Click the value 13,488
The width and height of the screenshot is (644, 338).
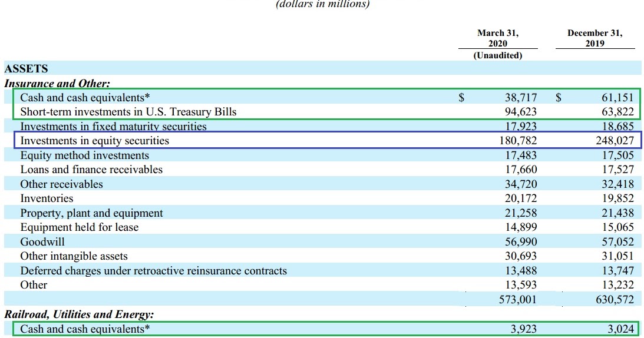pos(521,271)
